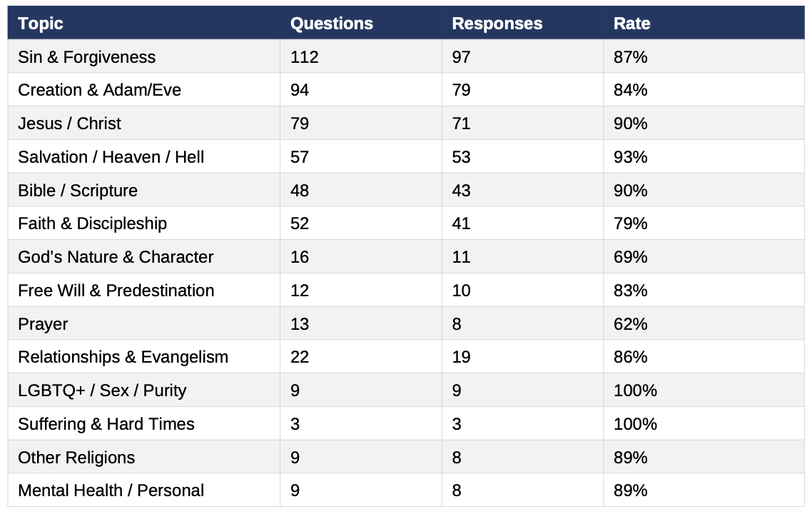The image size is (812, 514).
Task: Click the Topic column header
Action: point(144,23)
